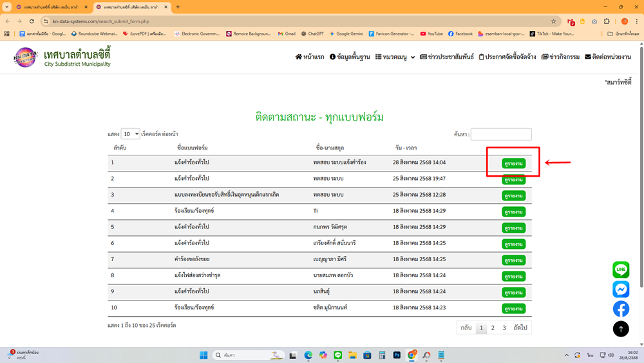Bookmark this page with star icon
Image resolution: width=644 pixels, height=363 pixels.
(x=553, y=21)
